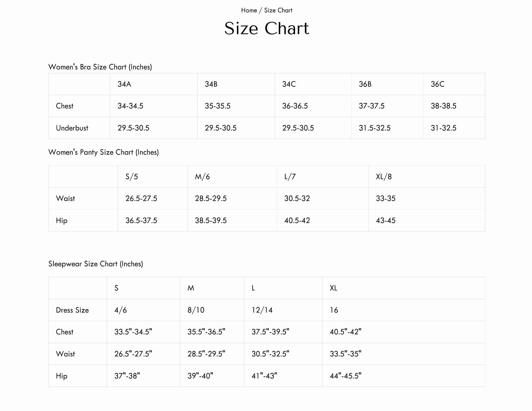The height and width of the screenshot is (411, 532).
Task: Click the sleepwear XL column header
Action: click(x=404, y=288)
